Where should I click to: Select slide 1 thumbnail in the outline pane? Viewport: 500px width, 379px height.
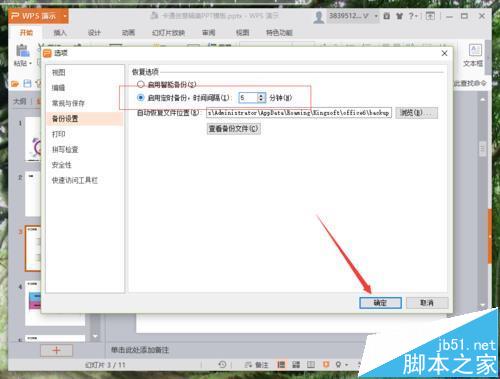pos(33,139)
